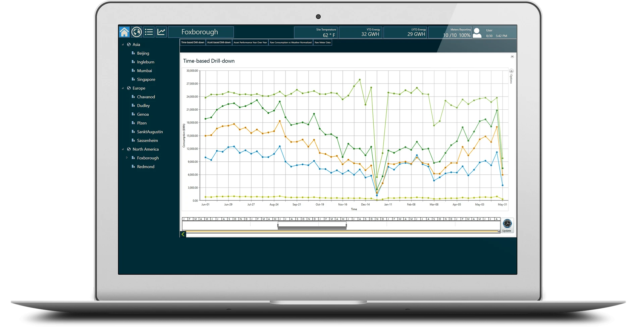Click the Meters Reporting status tile

(450, 33)
